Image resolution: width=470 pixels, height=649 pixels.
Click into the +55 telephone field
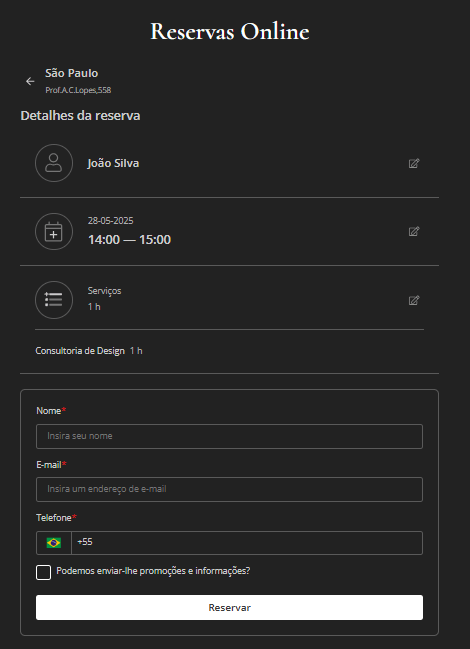pyautogui.click(x=247, y=543)
